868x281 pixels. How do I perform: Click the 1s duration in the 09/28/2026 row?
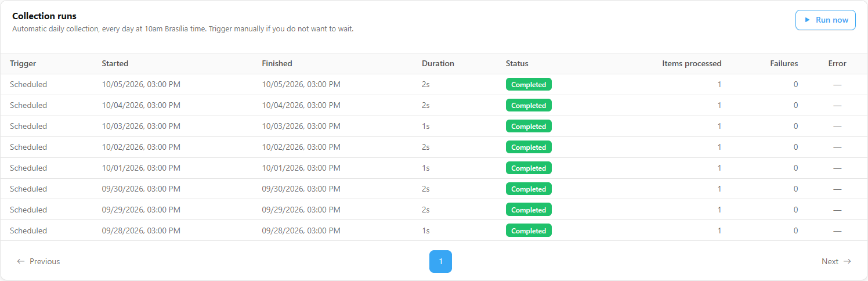426,230
